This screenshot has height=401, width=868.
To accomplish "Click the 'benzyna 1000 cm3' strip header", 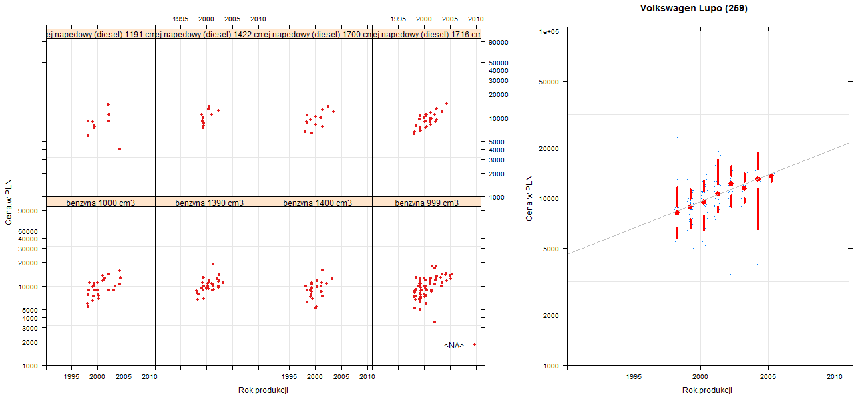I will click(100, 203).
